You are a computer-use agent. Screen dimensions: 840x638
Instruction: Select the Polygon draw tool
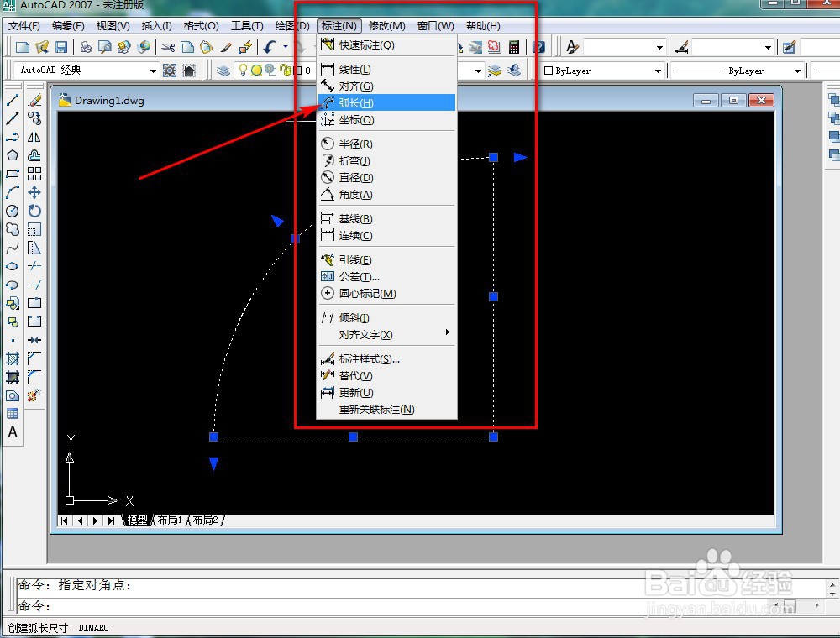pyautogui.click(x=13, y=155)
